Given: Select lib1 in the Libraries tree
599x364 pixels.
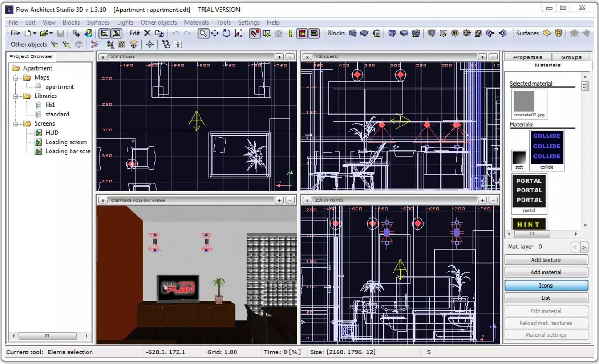Looking at the screenshot, I should (x=50, y=105).
